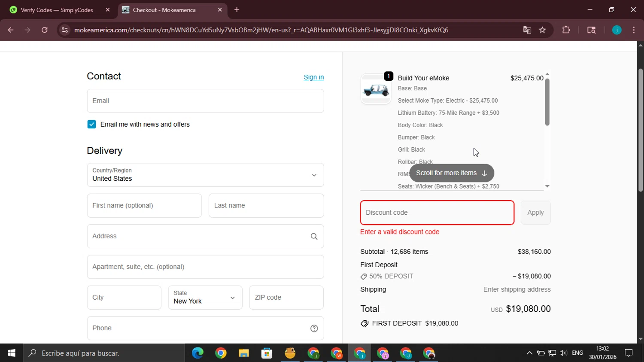Focus the Phone input field

point(205,328)
